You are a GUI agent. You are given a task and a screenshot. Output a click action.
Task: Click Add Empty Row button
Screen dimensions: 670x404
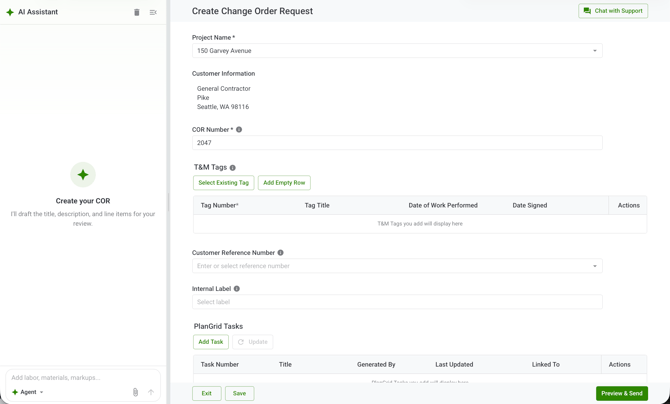click(284, 183)
